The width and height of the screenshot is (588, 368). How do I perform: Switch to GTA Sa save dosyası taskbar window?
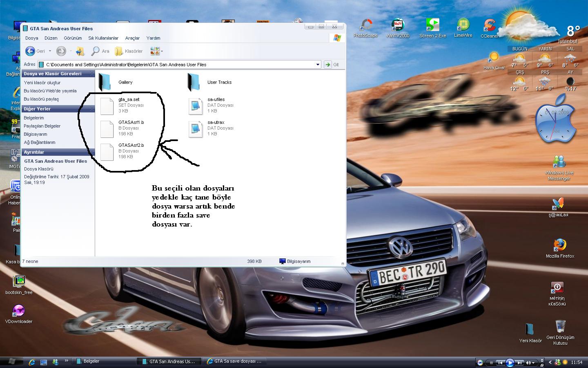[235, 361]
